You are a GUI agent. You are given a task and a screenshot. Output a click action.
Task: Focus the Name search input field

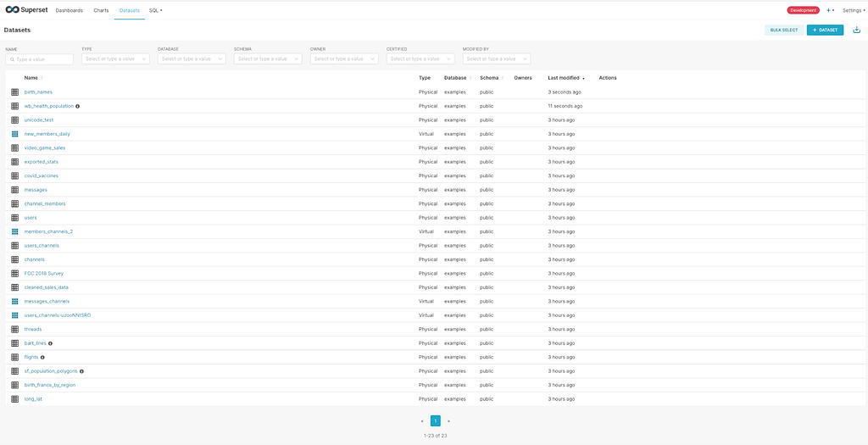click(39, 59)
